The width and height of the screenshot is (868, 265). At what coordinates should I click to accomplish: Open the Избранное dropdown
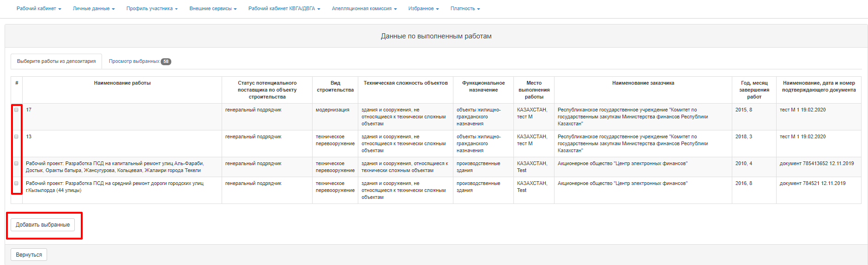pyautogui.click(x=423, y=9)
